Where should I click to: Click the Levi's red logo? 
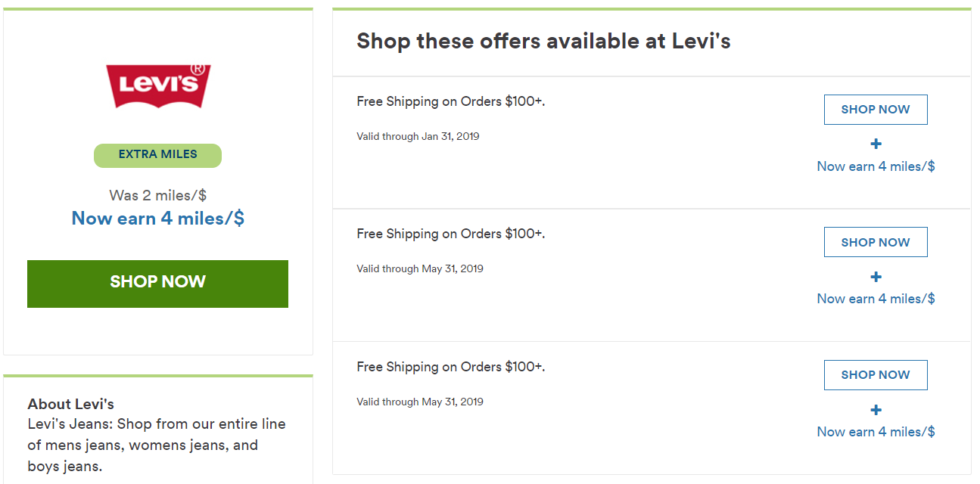click(x=157, y=85)
